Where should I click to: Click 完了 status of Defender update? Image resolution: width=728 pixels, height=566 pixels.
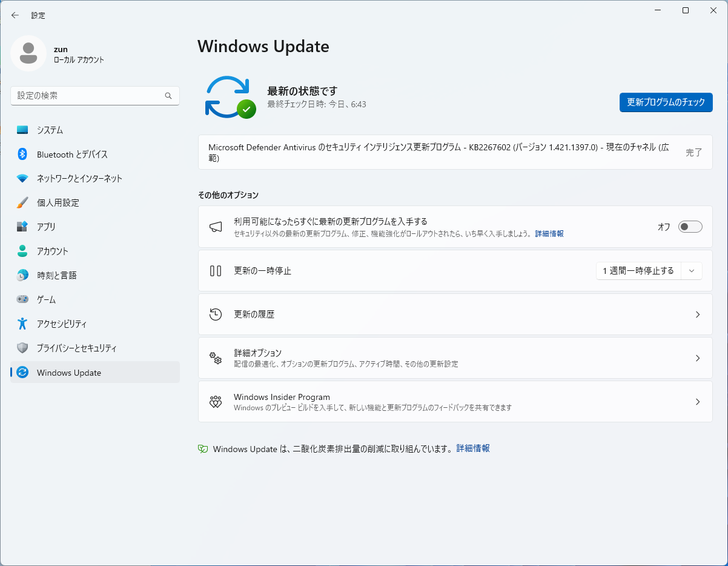click(x=694, y=152)
